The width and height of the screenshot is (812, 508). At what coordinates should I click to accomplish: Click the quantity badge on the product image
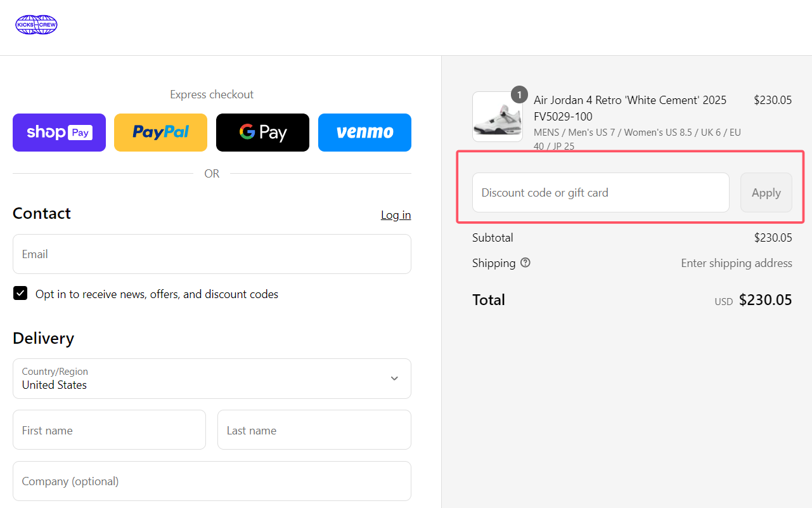519,94
